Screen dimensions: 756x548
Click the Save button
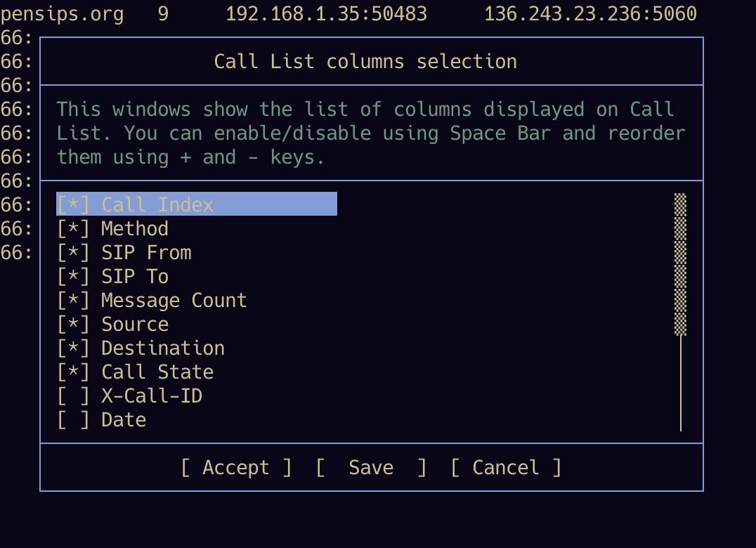371,467
